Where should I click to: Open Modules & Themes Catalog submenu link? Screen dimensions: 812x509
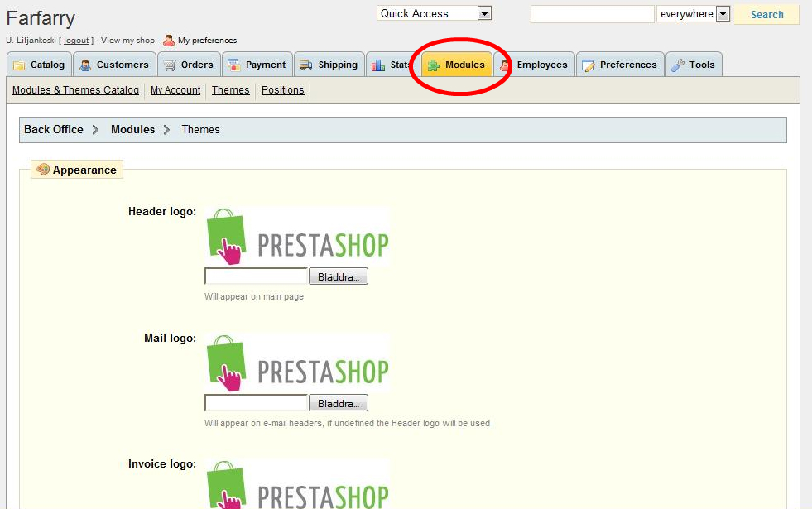pyautogui.click(x=75, y=90)
